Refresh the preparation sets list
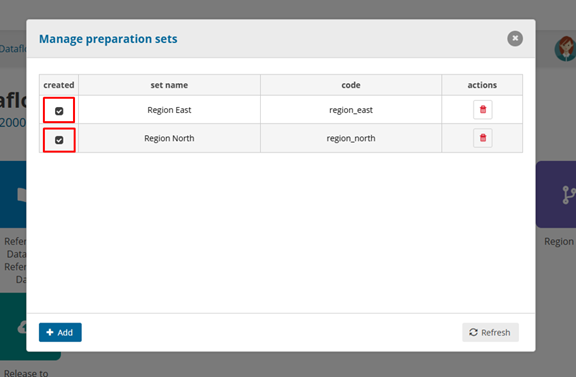The image size is (576, 377). 490,332
